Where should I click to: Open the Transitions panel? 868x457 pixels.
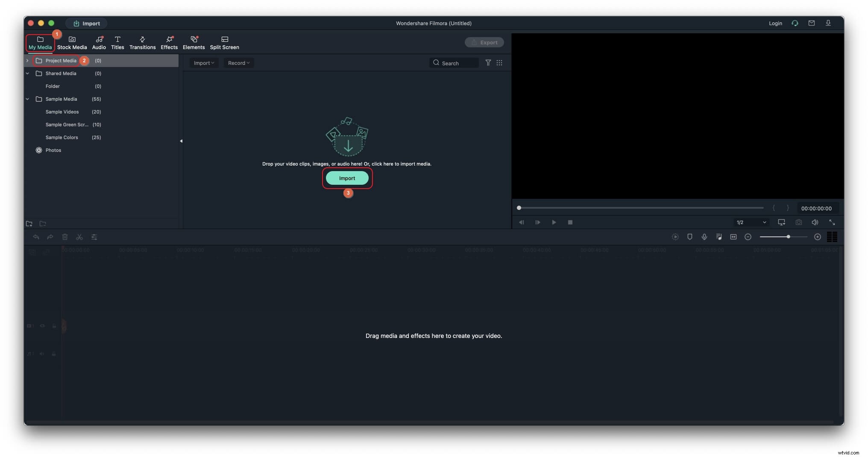tap(142, 42)
